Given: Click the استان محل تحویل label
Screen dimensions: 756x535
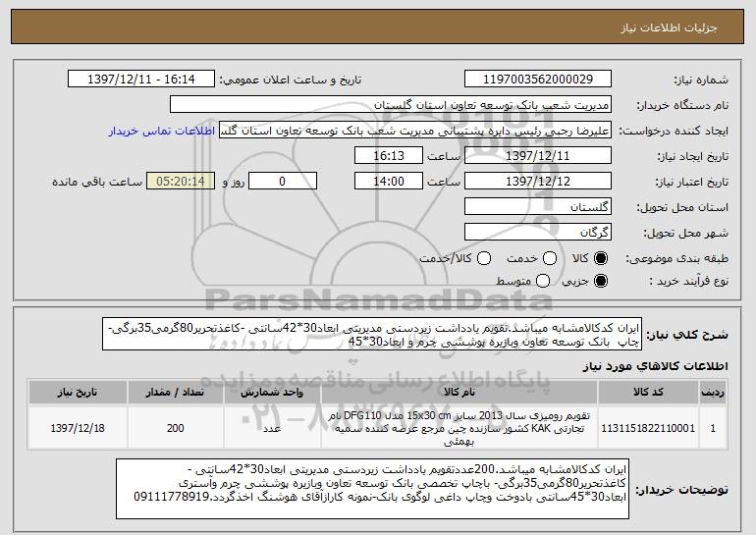Looking at the screenshot, I should pyautogui.click(x=682, y=207).
